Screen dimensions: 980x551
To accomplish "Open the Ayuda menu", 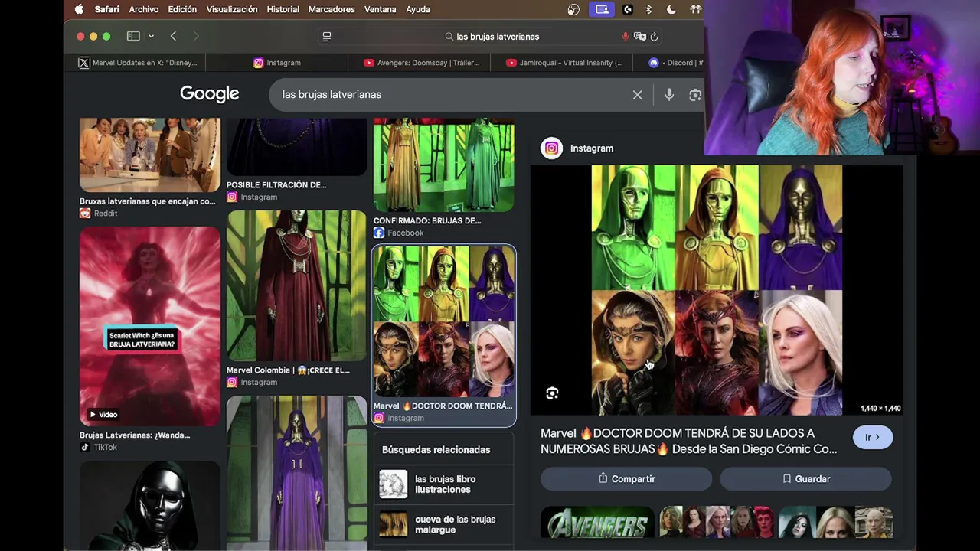I will (x=418, y=9).
